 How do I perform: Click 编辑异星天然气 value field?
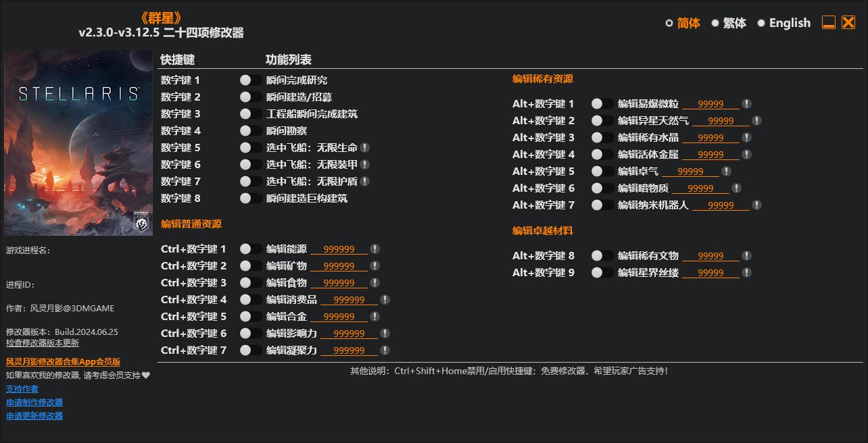tap(721, 121)
